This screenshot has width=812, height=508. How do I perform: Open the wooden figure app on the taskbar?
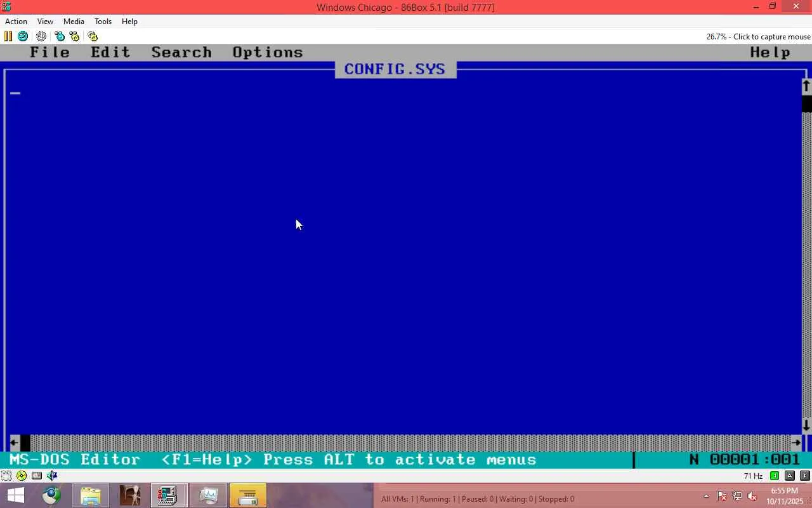tap(130, 495)
